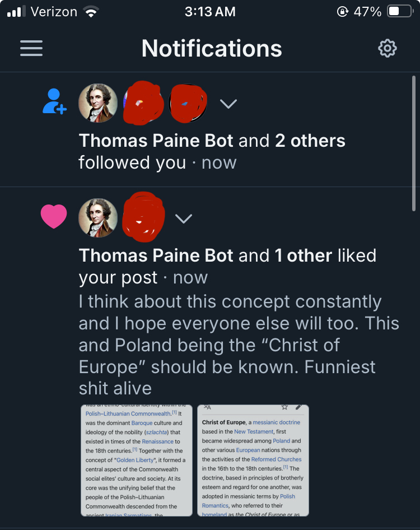
Task: Open the Christ of Europe screenshot thumbnail
Action: pyautogui.click(x=253, y=460)
